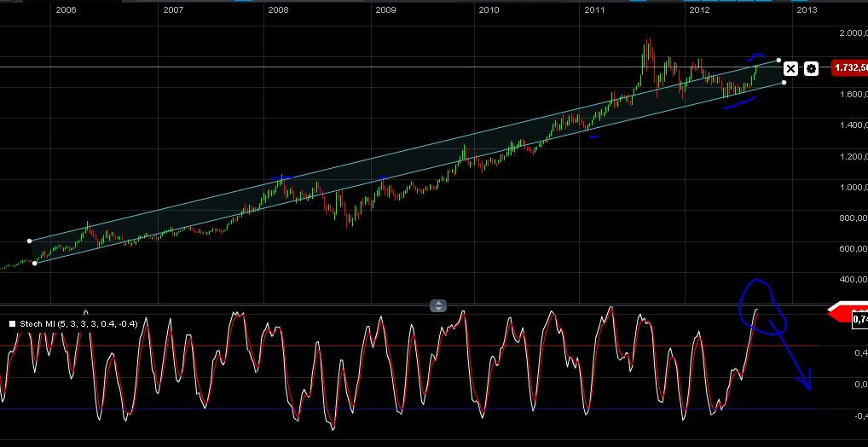The width and height of the screenshot is (868, 447).
Task: Grab the channel's lower-right anchor point
Action: click(784, 82)
